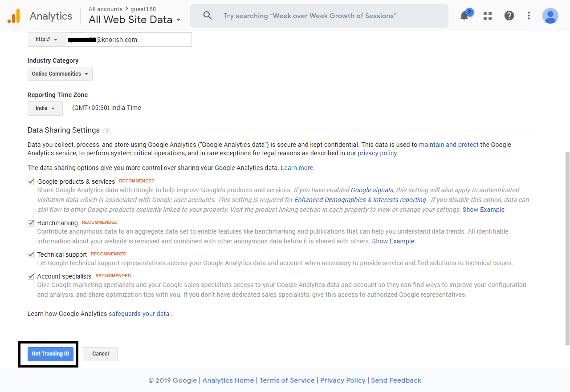570x392 pixels.
Task: Open the Online Communities industry dropdown
Action: (x=60, y=74)
